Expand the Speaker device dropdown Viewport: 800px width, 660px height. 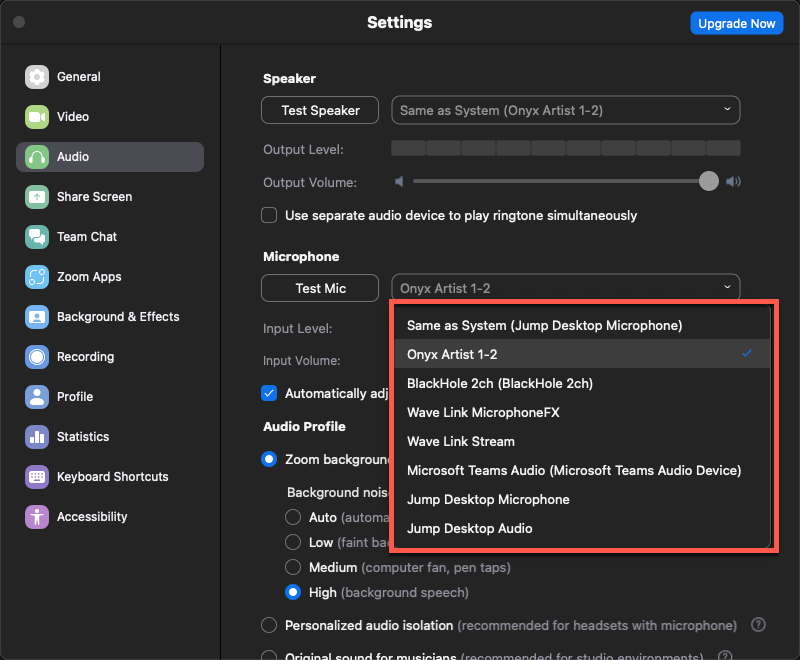(x=566, y=110)
